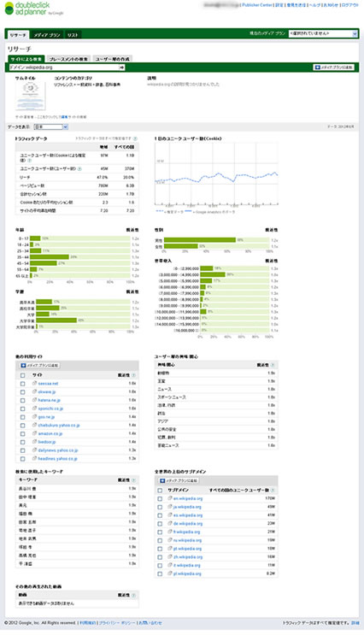This screenshot has height=635, width=364.
Task: Open external link icon beside es.wikipedia.org
Action: [x=170, y=515]
